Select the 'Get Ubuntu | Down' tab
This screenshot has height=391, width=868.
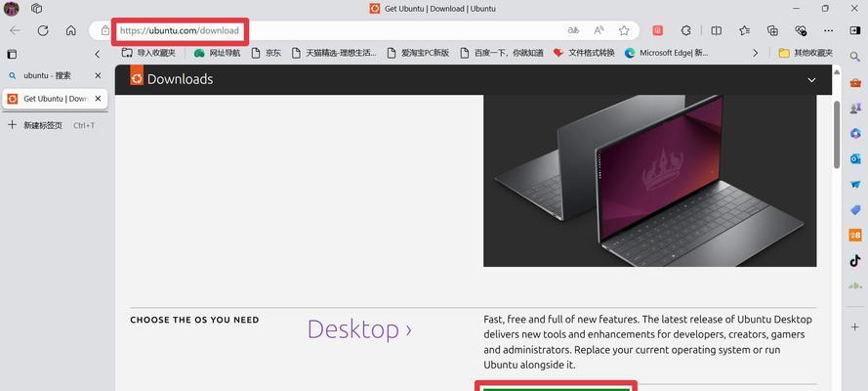[x=54, y=99]
